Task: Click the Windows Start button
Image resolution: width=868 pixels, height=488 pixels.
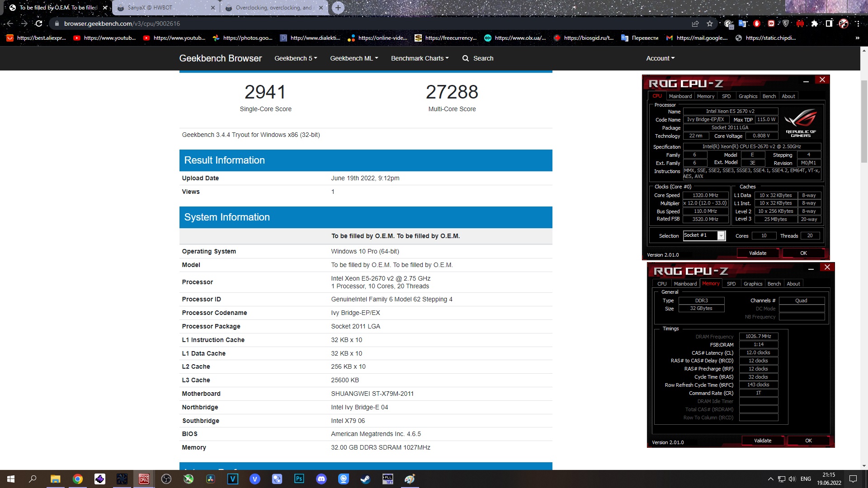Action: [x=11, y=479]
